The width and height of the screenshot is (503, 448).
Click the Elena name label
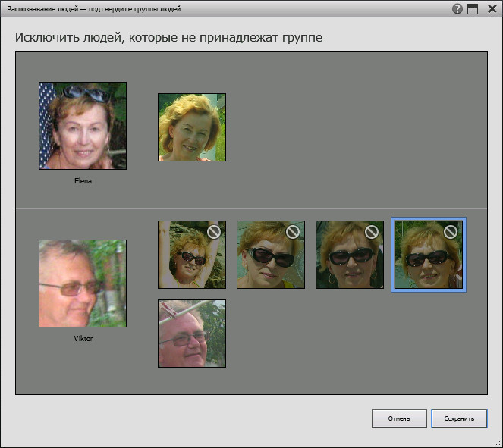point(83,181)
